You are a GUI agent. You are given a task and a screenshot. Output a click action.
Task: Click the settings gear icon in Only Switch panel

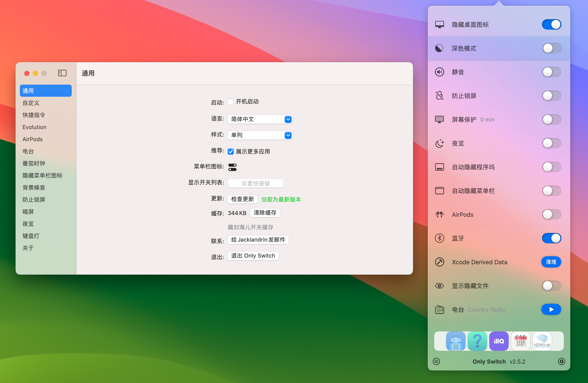(x=562, y=361)
